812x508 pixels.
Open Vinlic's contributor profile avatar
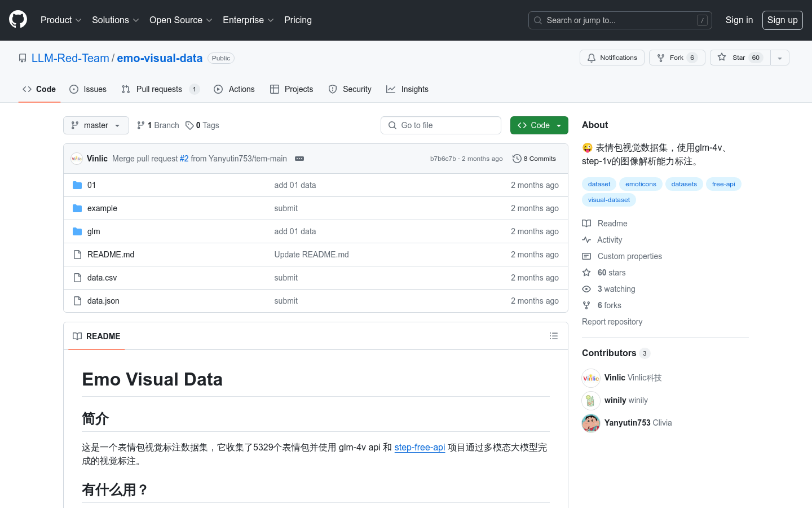(591, 378)
